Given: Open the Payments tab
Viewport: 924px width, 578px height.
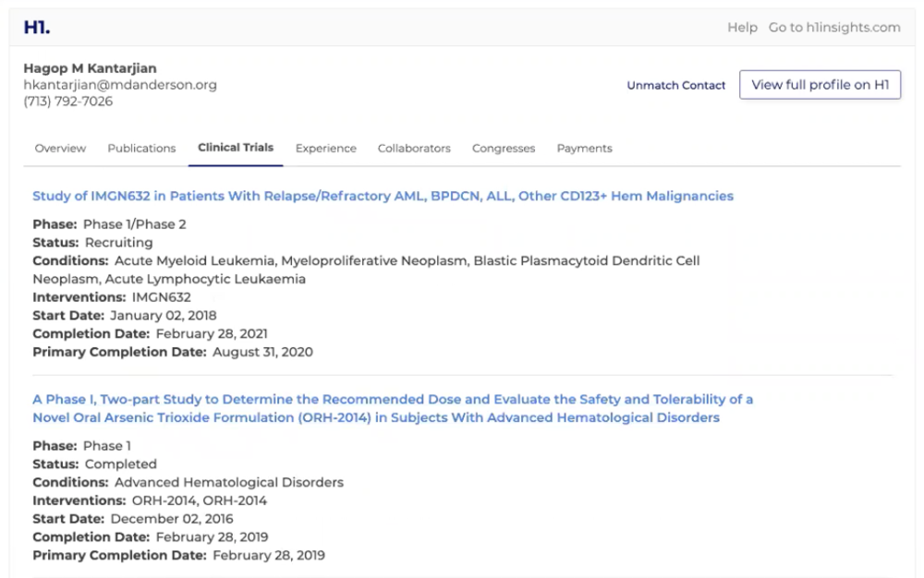Looking at the screenshot, I should pyautogui.click(x=584, y=149).
